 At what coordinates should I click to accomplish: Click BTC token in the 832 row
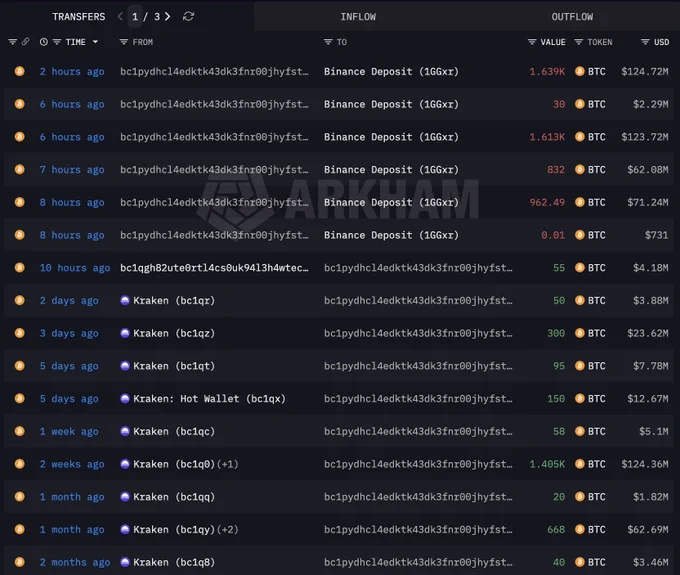coord(590,170)
